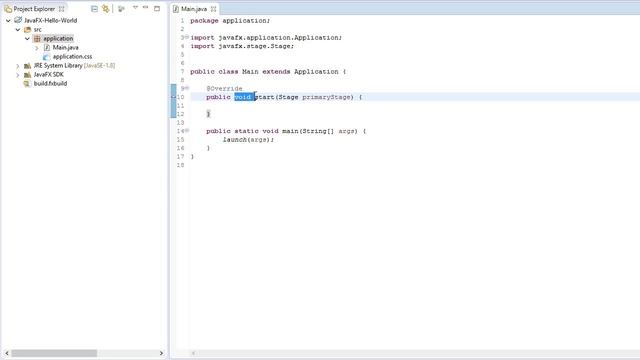Collapse the src folder node
Image resolution: width=640 pixels, height=360 pixels.
(x=18, y=29)
